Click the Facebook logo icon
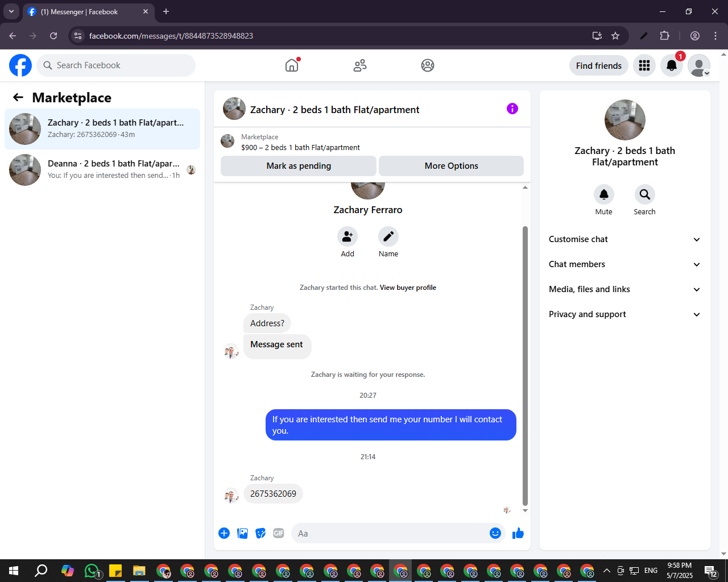The height and width of the screenshot is (582, 728). (x=20, y=65)
